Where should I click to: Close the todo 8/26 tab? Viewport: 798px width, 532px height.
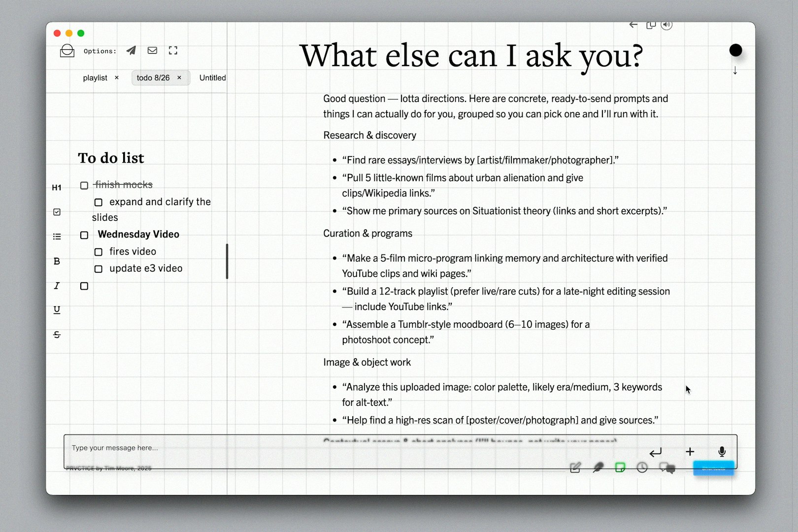tap(179, 78)
